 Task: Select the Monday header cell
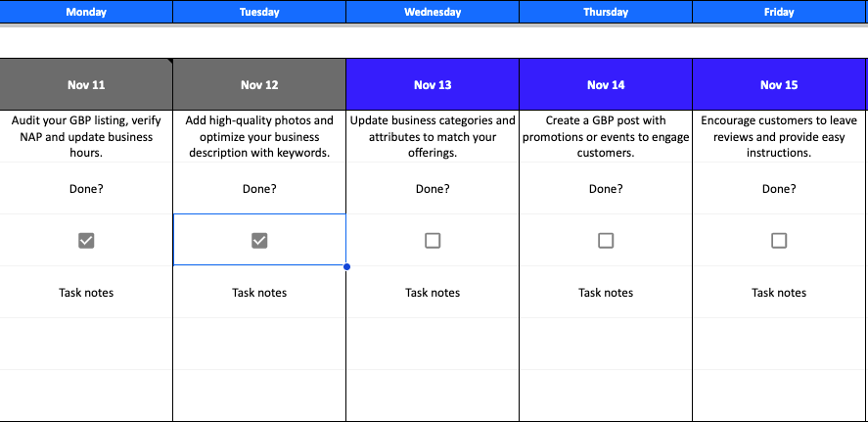point(86,12)
